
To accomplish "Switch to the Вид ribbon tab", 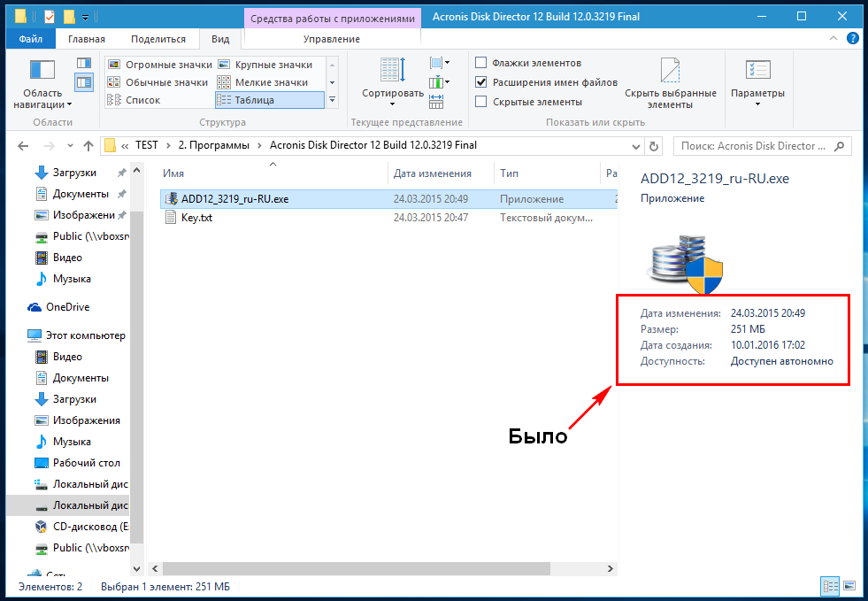I will 220,39.
